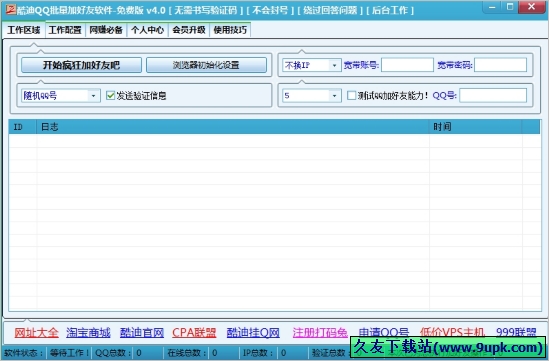The image size is (549, 361).
Task: Select the 使用技巧 tab
Action: 230,30
